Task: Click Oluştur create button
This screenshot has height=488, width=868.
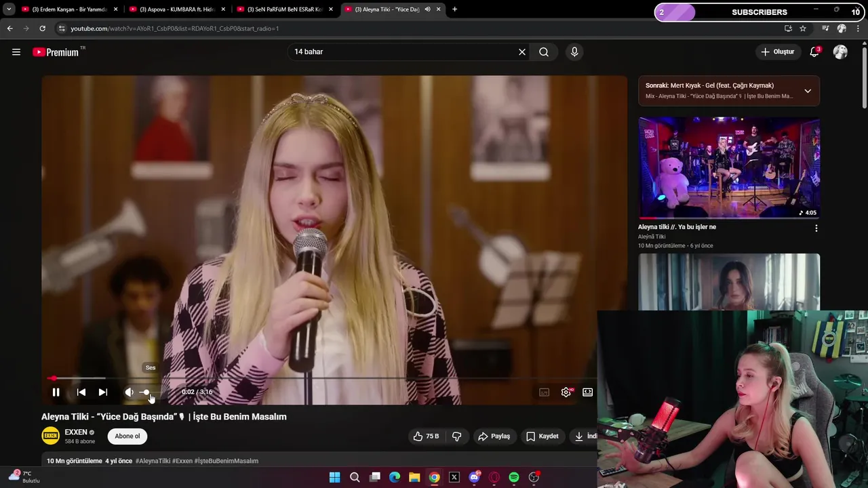Action: [777, 52]
